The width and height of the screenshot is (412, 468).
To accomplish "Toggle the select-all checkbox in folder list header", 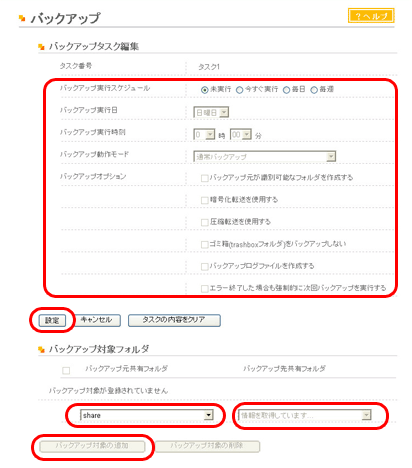I will tap(66, 371).
